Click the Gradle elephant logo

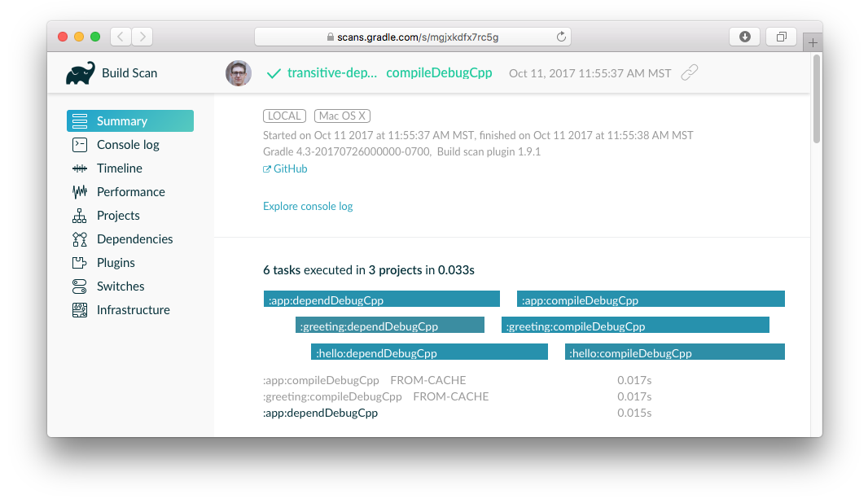pos(81,73)
